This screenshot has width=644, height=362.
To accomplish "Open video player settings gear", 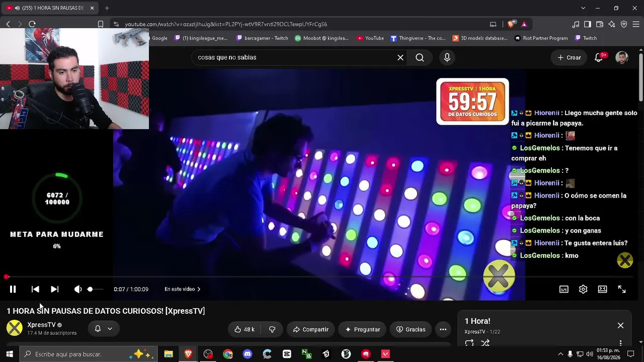I will pyautogui.click(x=583, y=289).
